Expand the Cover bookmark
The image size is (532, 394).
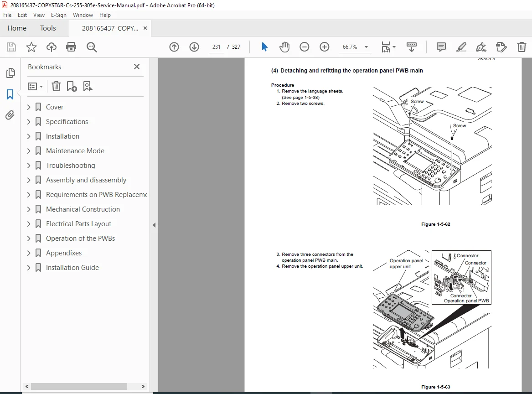pos(29,107)
